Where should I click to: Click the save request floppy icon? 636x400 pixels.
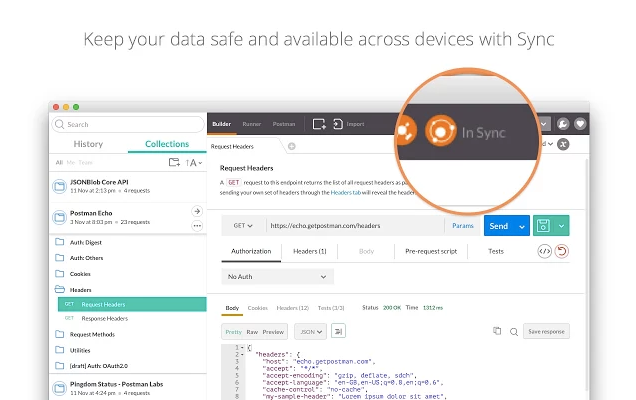click(543, 226)
